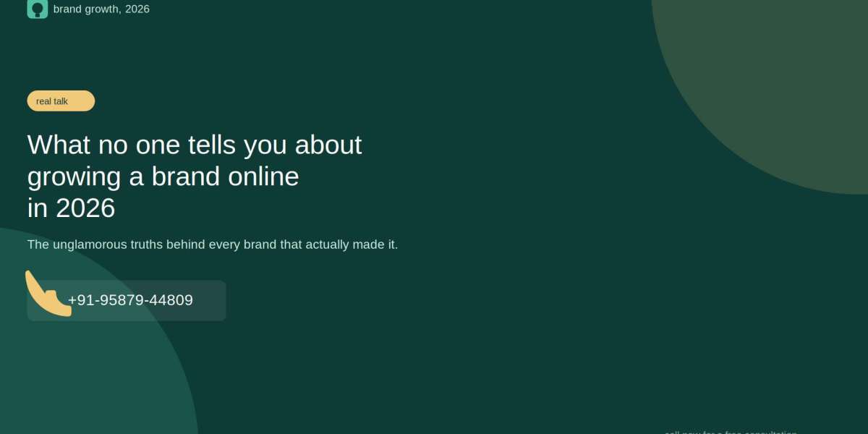This screenshot has width=868, height=434.
Task: Select the 'brand growth, 2026' header text
Action: point(101,9)
